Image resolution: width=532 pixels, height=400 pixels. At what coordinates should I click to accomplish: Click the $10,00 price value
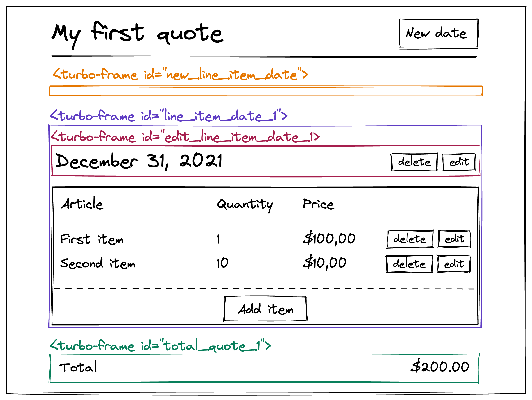[324, 262]
